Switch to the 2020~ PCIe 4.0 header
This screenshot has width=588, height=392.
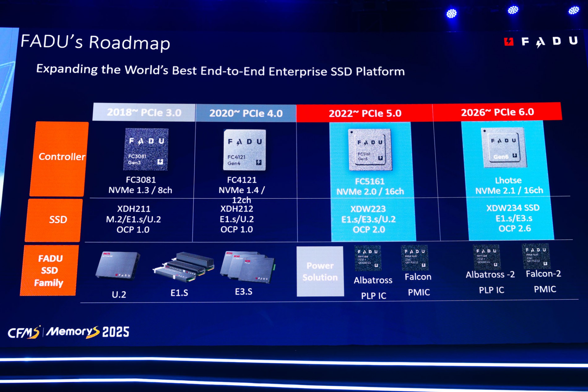[x=246, y=113]
